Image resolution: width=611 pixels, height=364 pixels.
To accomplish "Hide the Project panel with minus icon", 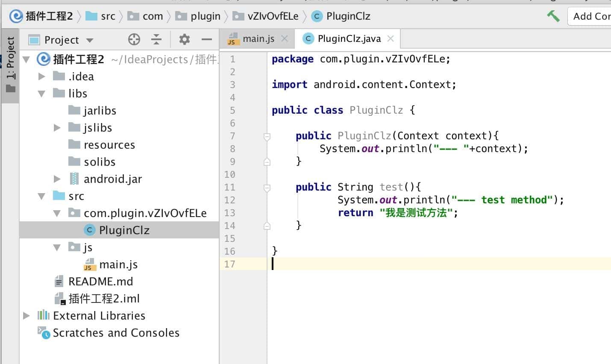I will (207, 40).
